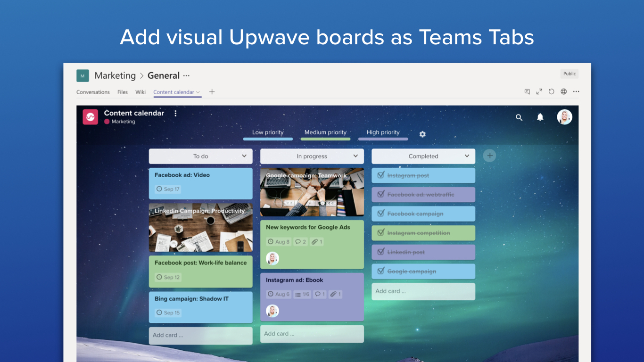Image resolution: width=644 pixels, height=362 pixels.
Task: Open the Content calendar three-dot menu
Action: (175, 113)
